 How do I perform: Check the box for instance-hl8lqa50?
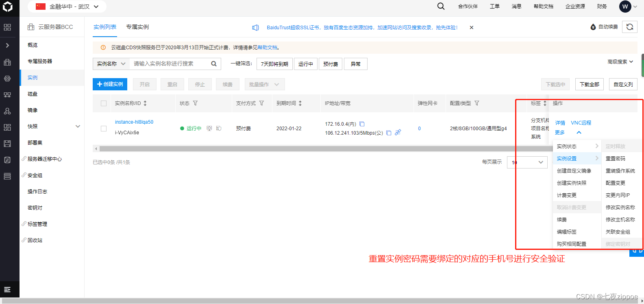(x=104, y=129)
